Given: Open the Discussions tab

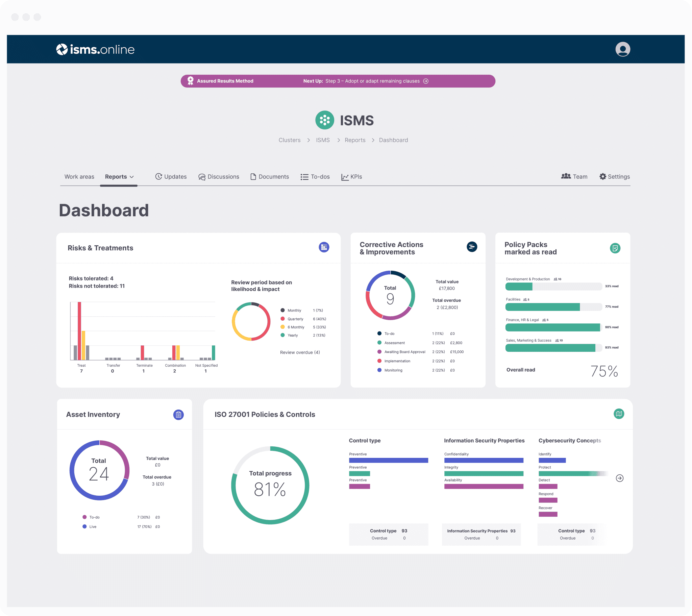Looking at the screenshot, I should coord(219,177).
